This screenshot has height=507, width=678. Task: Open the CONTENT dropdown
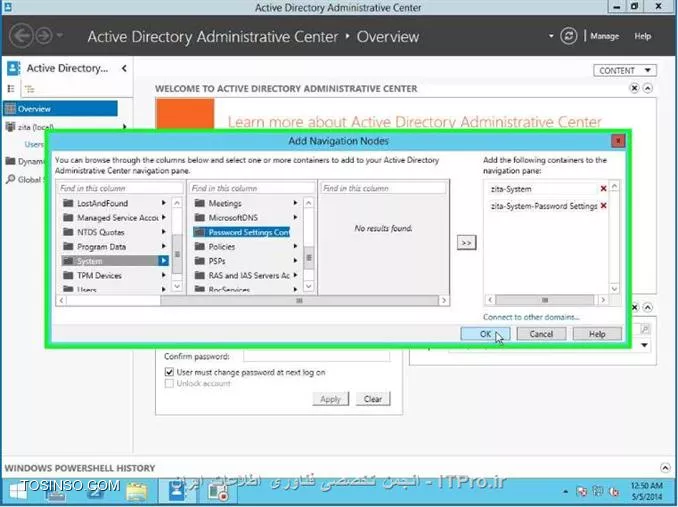click(625, 70)
